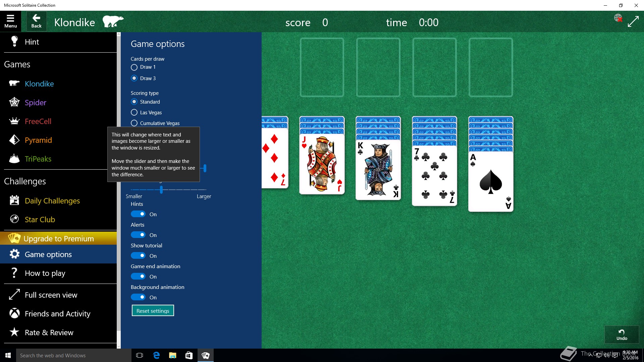Click the TriPeaks mountain icon
Image resolution: width=644 pixels, height=362 pixels.
[14, 159]
